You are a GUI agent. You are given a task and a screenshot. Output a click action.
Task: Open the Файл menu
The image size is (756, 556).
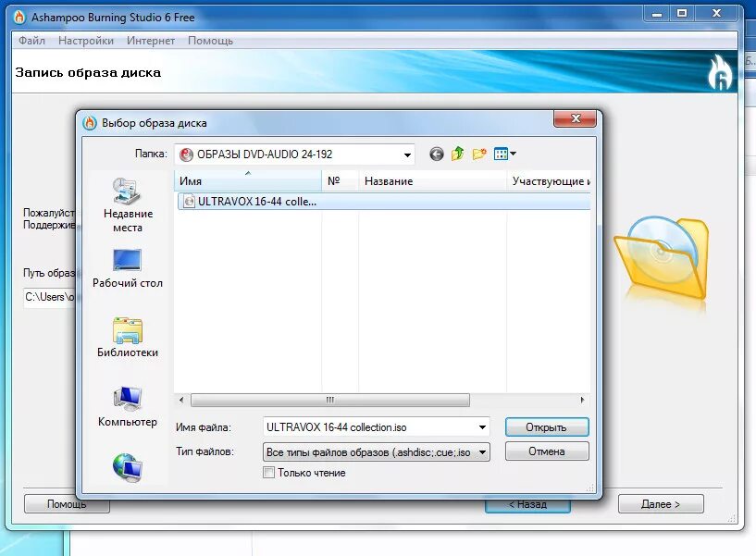31,41
